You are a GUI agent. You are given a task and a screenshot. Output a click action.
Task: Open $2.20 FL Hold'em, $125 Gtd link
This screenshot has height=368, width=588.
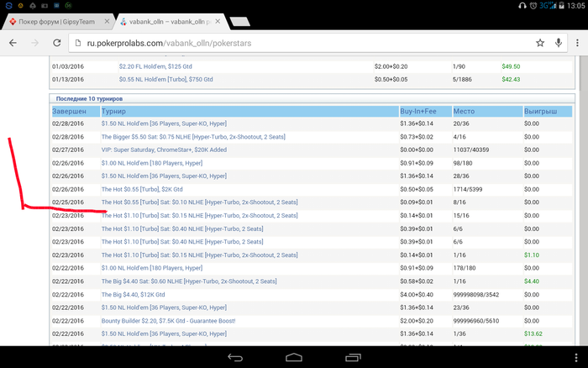[155, 66]
